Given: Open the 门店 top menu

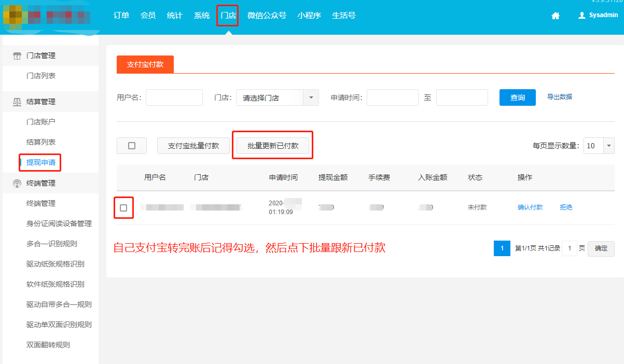Looking at the screenshot, I should tap(228, 16).
